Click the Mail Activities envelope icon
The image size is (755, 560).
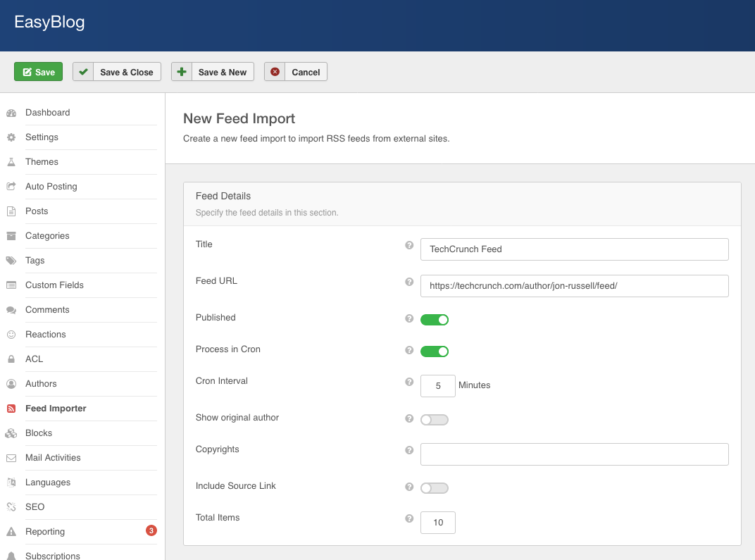click(x=11, y=458)
